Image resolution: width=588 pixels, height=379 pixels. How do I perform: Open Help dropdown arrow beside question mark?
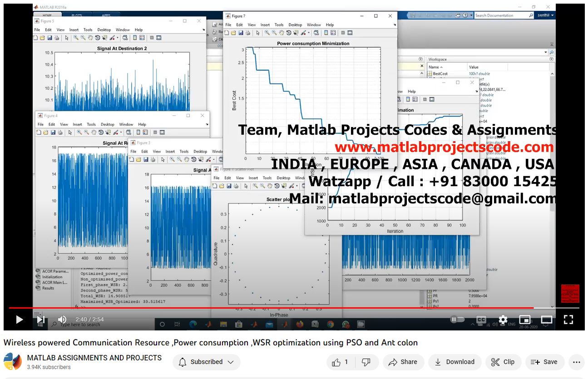click(471, 15)
